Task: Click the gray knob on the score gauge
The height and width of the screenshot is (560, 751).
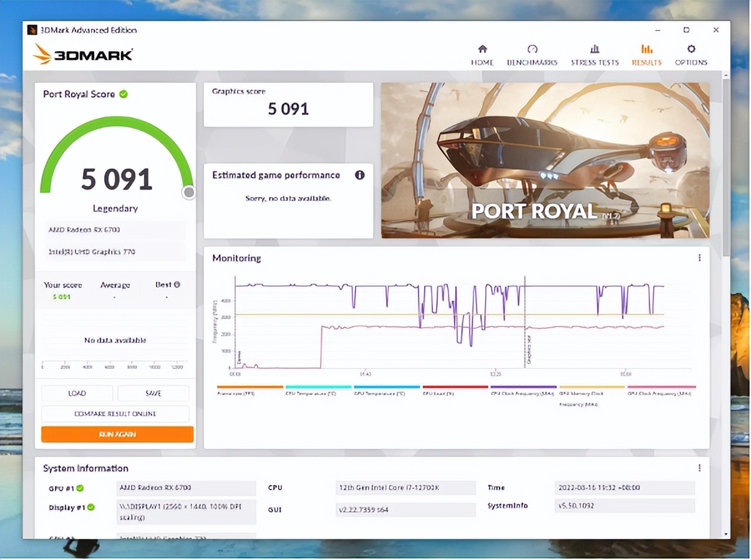Action: tap(188, 193)
